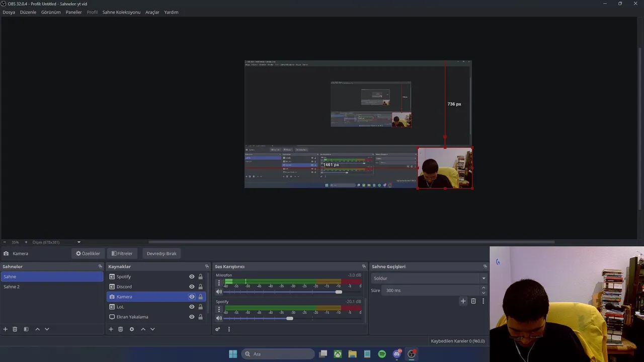644x362 pixels.
Task: Move scene up arrow in the Sahneler toolbar
Action: tap(37, 329)
